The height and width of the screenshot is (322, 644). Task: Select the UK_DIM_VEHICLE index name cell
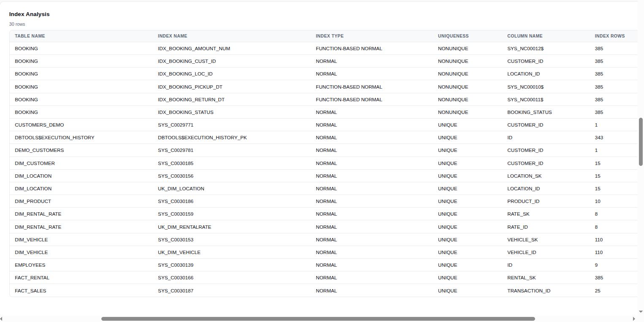[179, 252]
